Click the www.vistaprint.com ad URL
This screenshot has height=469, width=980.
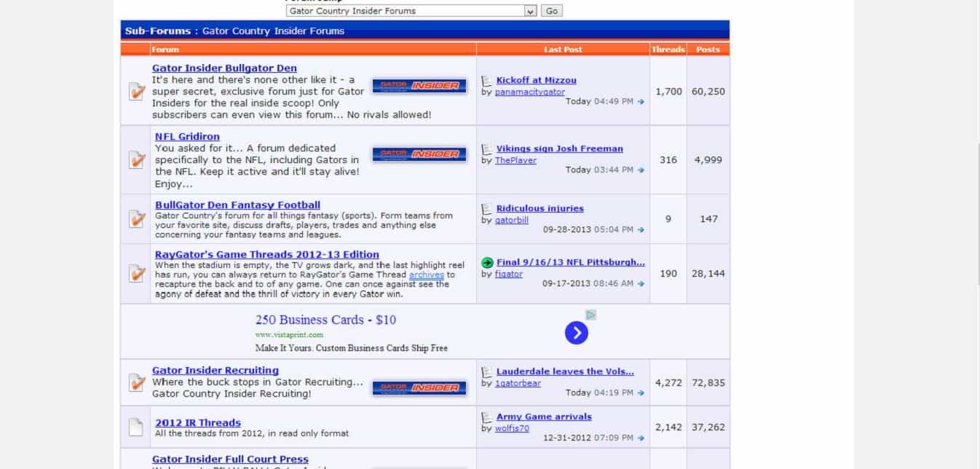pyautogui.click(x=289, y=335)
